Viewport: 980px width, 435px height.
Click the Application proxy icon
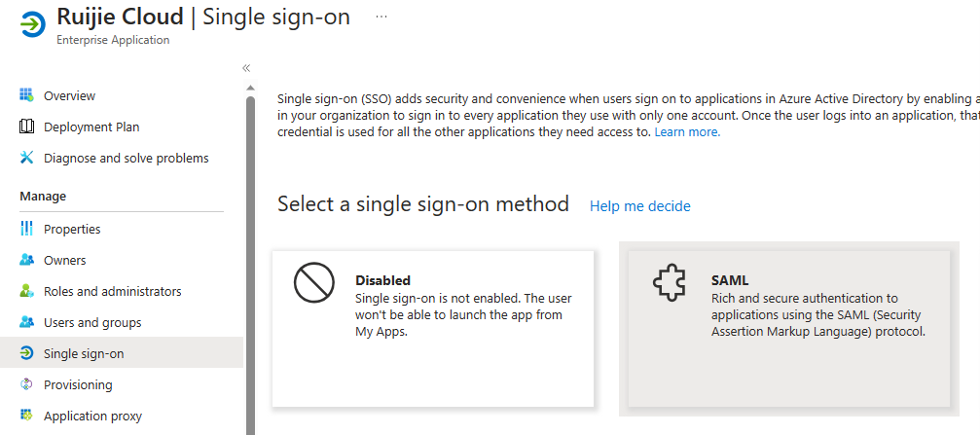(26, 416)
